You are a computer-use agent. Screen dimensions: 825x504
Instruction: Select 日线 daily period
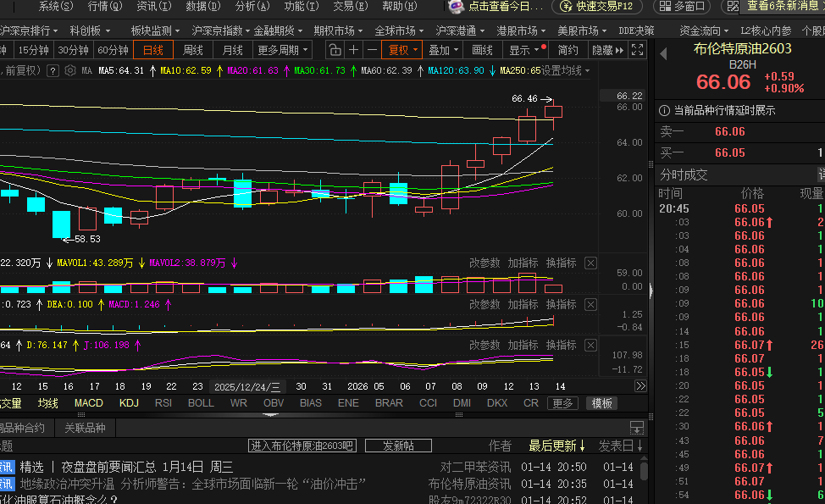[153, 51]
